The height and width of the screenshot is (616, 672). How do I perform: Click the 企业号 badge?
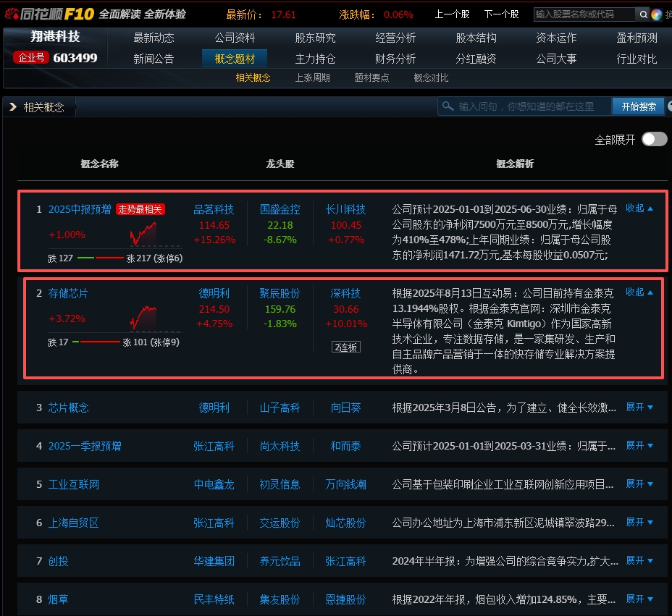[x=31, y=57]
